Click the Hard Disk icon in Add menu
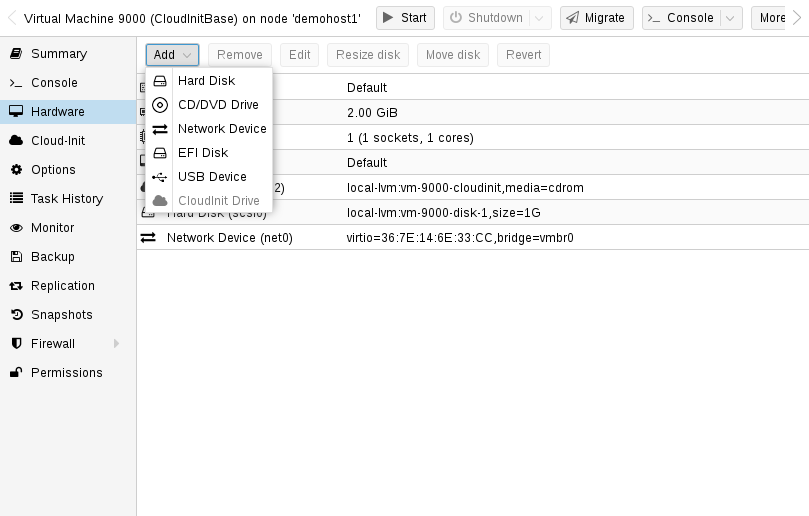The width and height of the screenshot is (809, 516). coord(160,81)
